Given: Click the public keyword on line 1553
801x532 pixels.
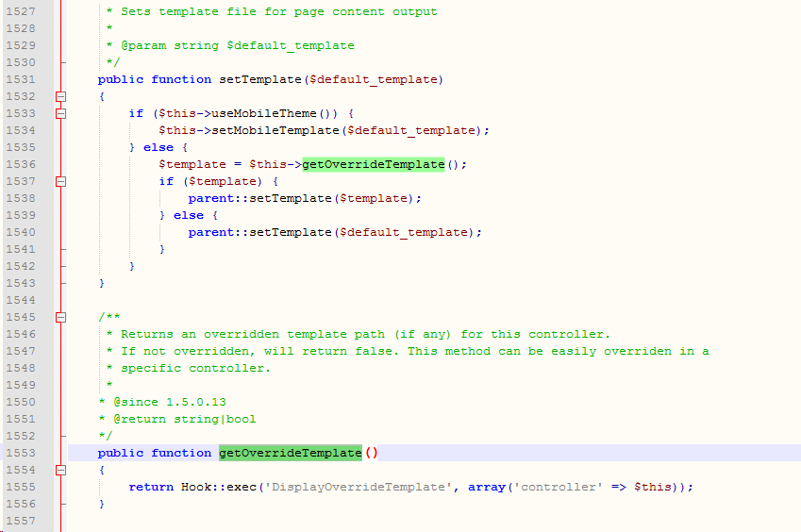Looking at the screenshot, I should point(121,453).
